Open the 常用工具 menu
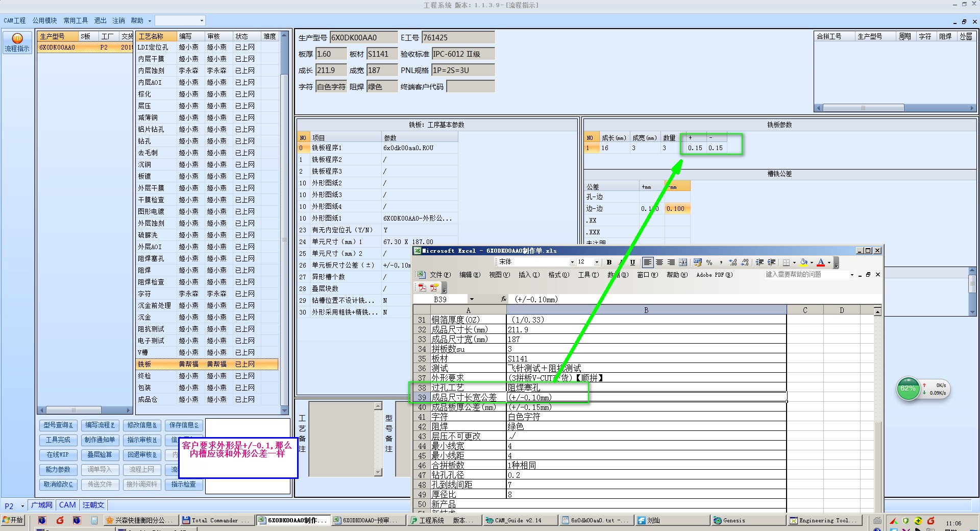The height and width of the screenshot is (531, 980). pyautogui.click(x=76, y=20)
